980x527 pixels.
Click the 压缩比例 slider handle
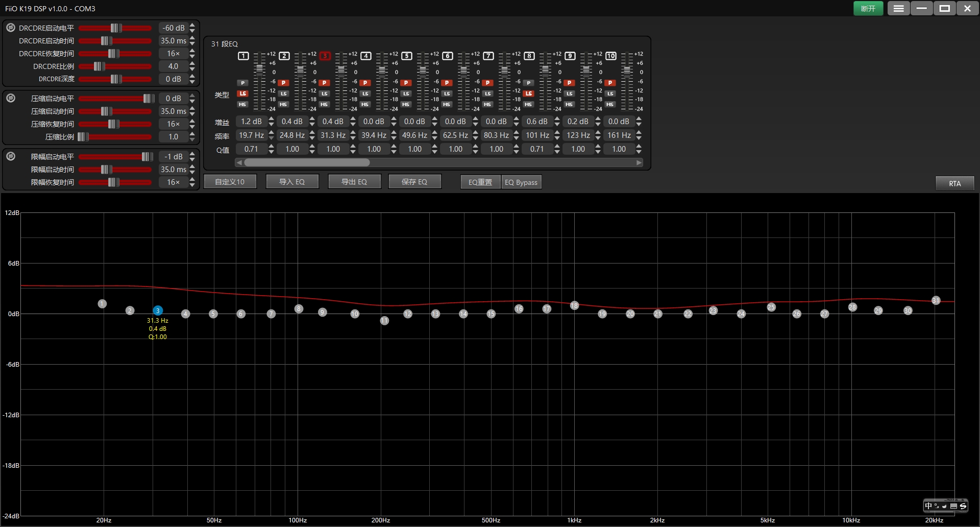83,137
